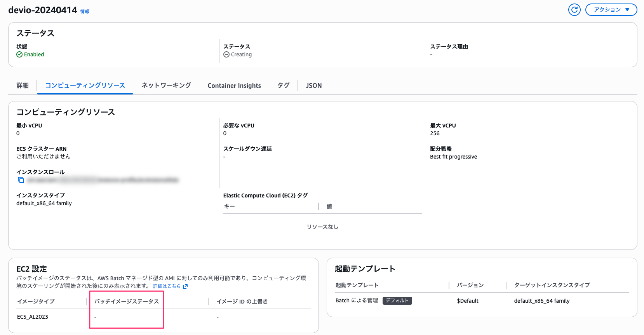Open the ネットワーキング tab
This screenshot has width=644, height=335.
point(166,85)
